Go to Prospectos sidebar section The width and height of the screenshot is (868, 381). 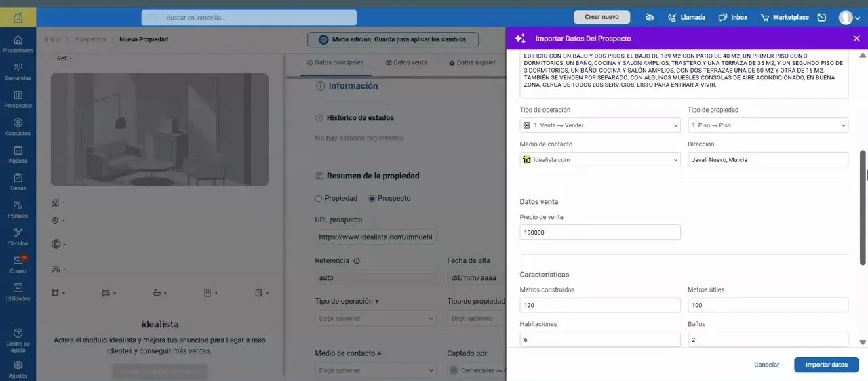point(18,100)
